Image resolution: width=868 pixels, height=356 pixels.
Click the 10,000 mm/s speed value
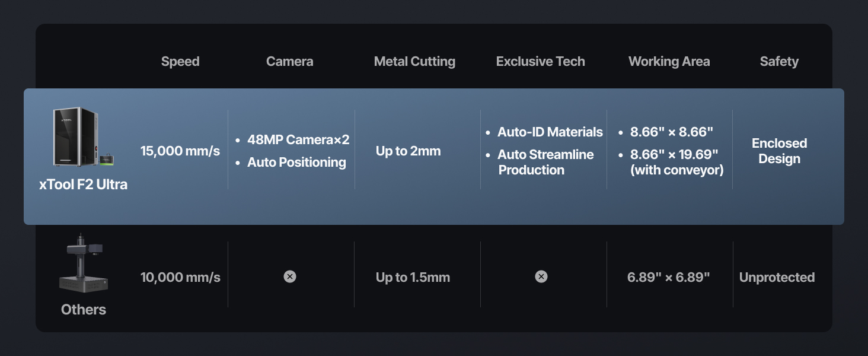(x=180, y=277)
